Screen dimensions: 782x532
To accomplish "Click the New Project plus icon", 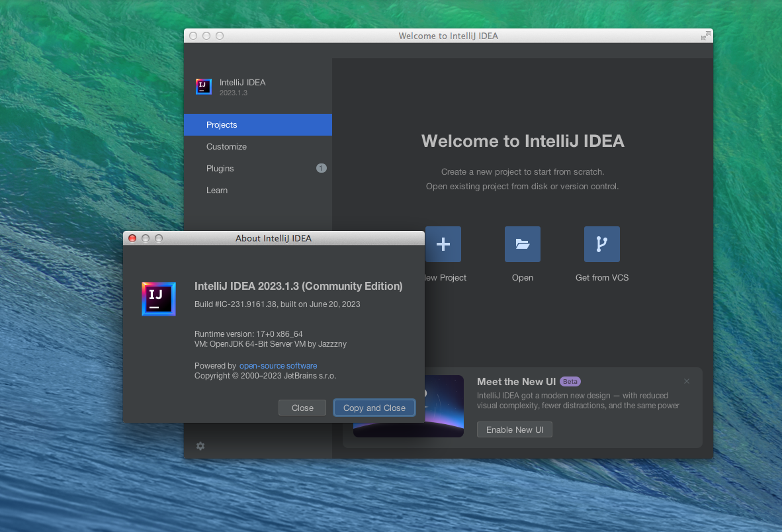I will pos(443,244).
